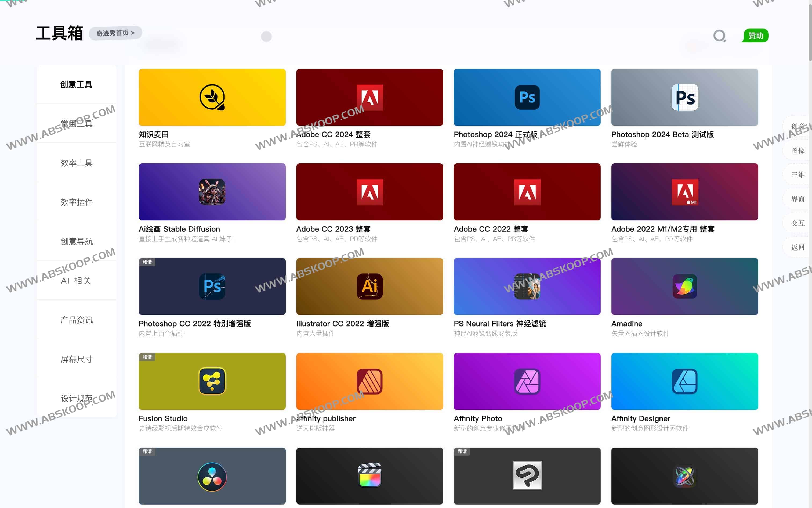Click 矢量图插图设计软件 description text
Viewport: 812px width, 508px height.
coord(640,334)
